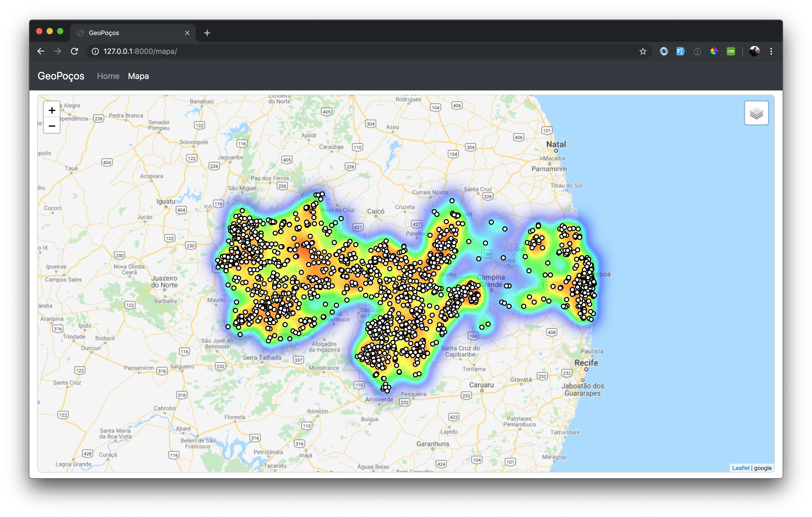
Task: Bookmark this page with the star
Action: pyautogui.click(x=643, y=51)
